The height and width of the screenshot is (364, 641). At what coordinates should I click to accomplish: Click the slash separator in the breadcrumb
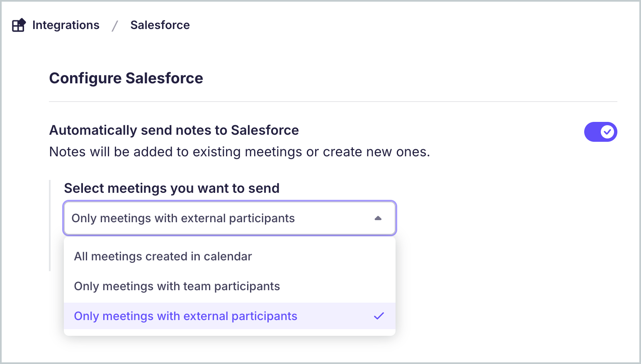coord(115,26)
